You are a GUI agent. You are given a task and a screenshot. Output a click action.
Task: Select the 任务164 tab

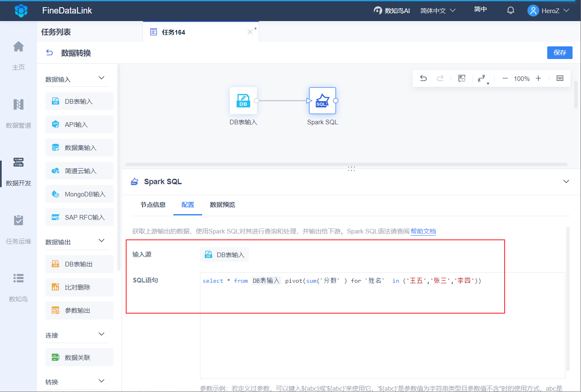pos(201,32)
